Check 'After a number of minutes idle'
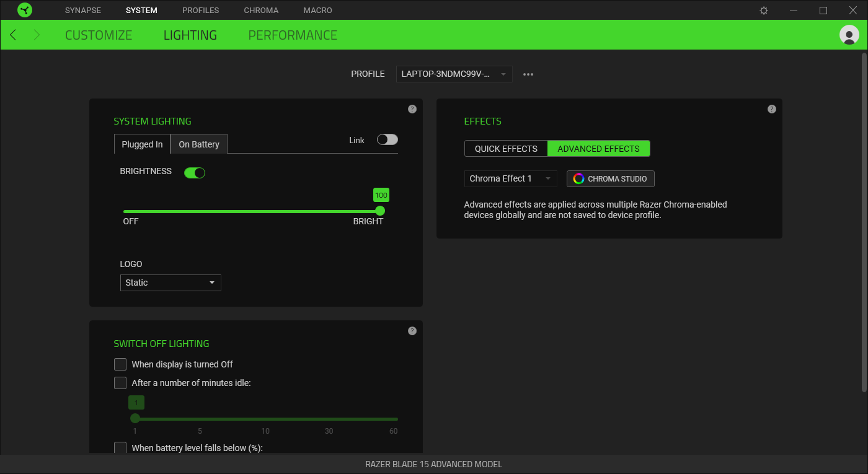Viewport: 868px width, 474px height. [x=120, y=383]
